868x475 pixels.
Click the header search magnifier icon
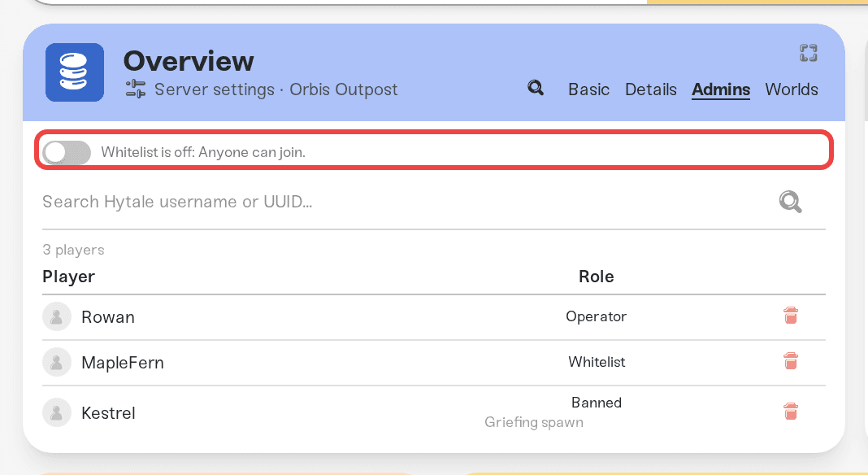pyautogui.click(x=536, y=88)
